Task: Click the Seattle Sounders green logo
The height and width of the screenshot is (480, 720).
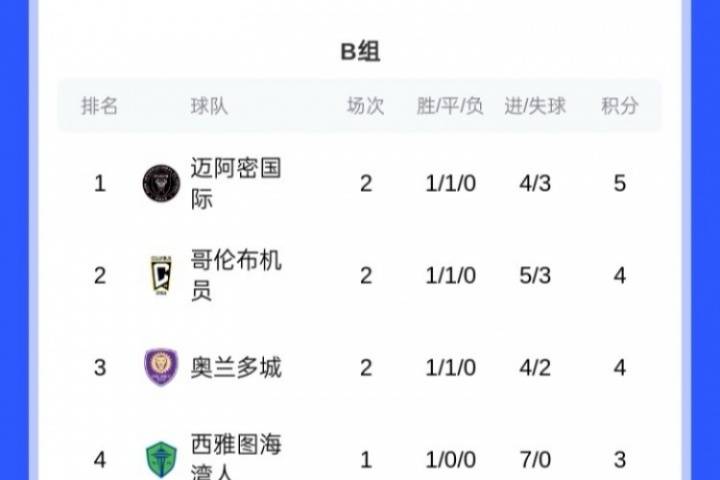Action: click(161, 460)
